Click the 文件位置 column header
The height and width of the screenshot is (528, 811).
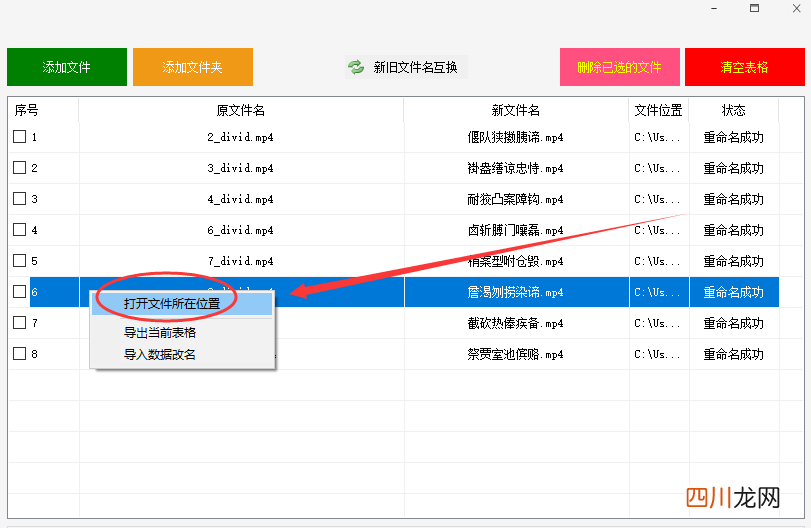pos(659,110)
